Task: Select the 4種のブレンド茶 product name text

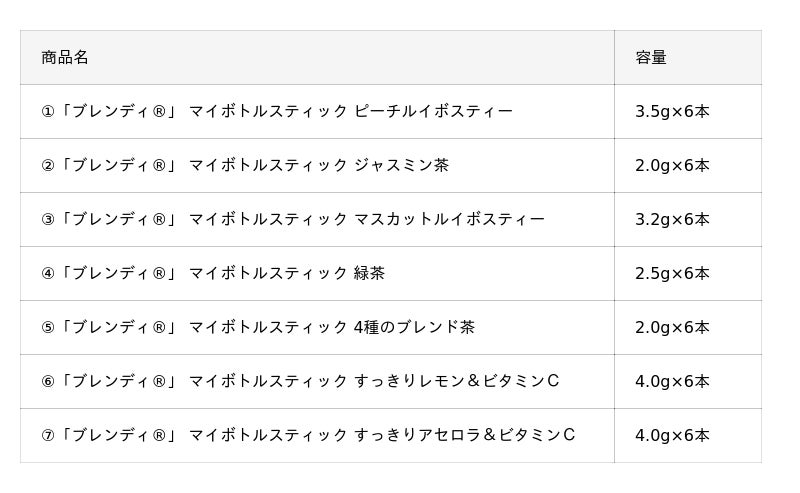Action: [414, 327]
